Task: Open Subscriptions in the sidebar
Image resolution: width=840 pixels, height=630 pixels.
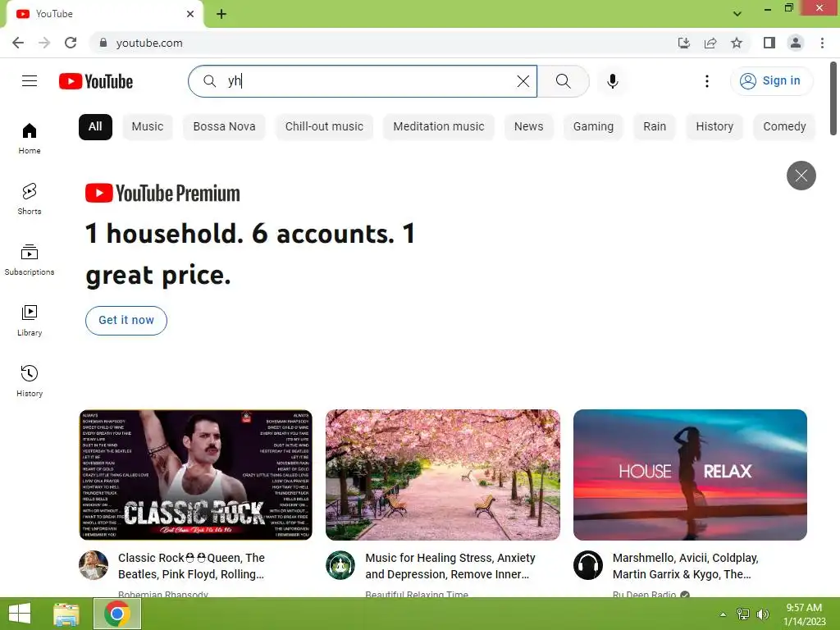Action: 30,260
